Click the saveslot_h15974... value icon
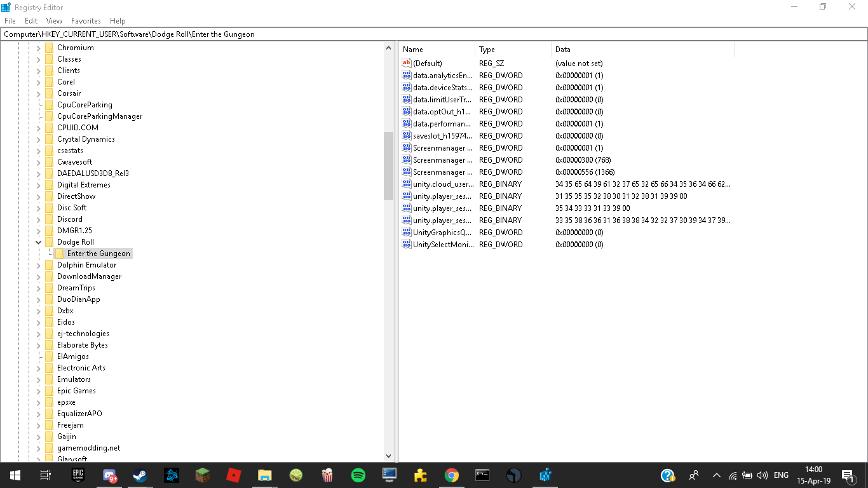The height and width of the screenshot is (488, 868). (407, 136)
